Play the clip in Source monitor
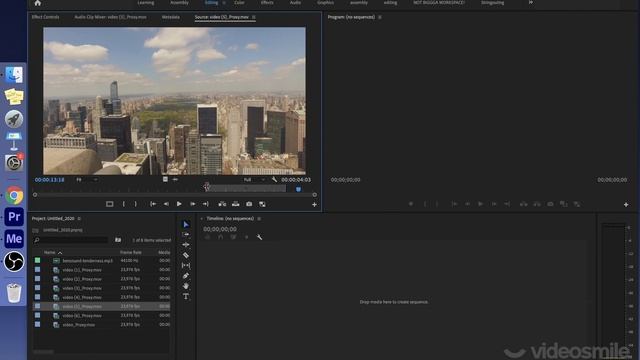The height and width of the screenshot is (360, 640). [179, 204]
